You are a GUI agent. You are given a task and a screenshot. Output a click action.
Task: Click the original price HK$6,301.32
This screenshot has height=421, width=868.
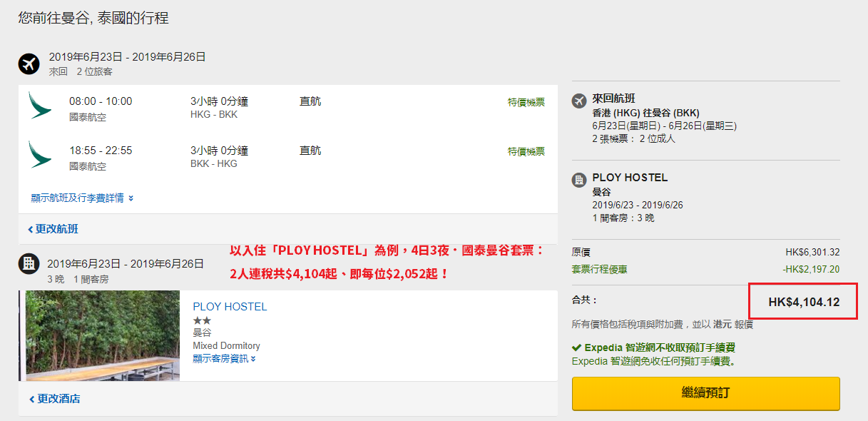(x=812, y=252)
